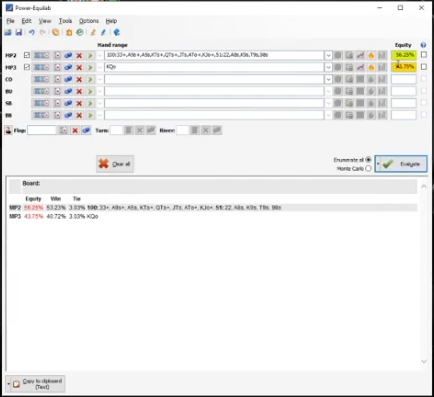Click the undo arrow toolbar icon
Screen dimensions: 434x397
(x=31, y=32)
